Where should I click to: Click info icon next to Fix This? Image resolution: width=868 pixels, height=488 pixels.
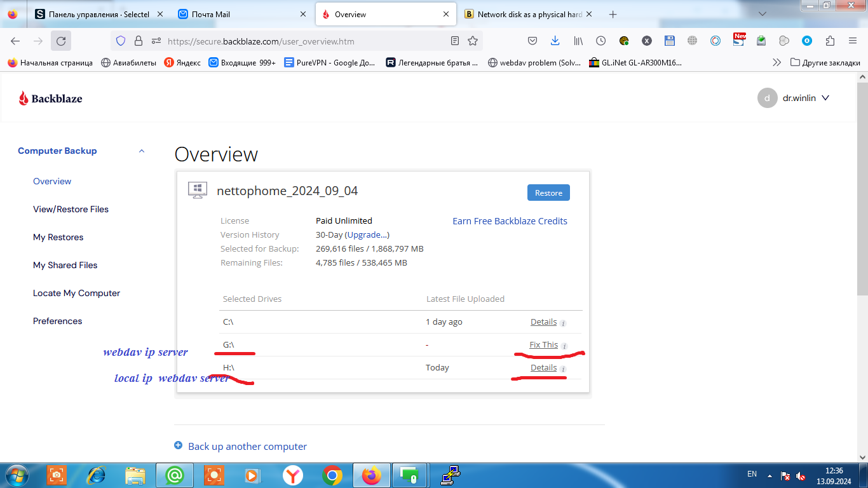pos(564,346)
